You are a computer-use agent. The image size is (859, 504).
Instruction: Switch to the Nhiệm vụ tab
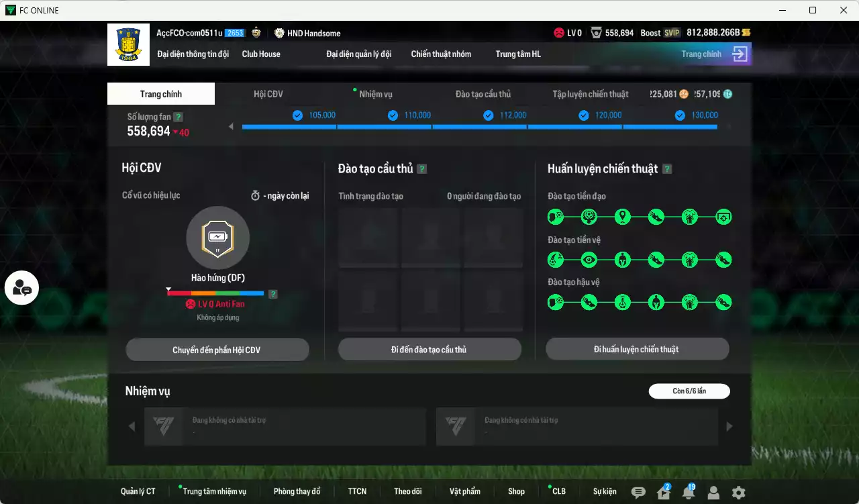pyautogui.click(x=375, y=95)
